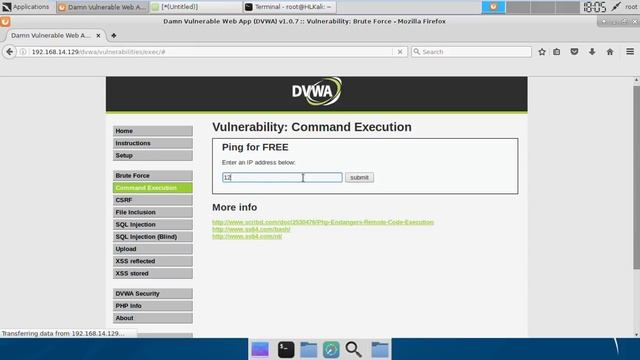Open the bookmarks list icon
Screen dimensions: 640x360
coord(557,52)
